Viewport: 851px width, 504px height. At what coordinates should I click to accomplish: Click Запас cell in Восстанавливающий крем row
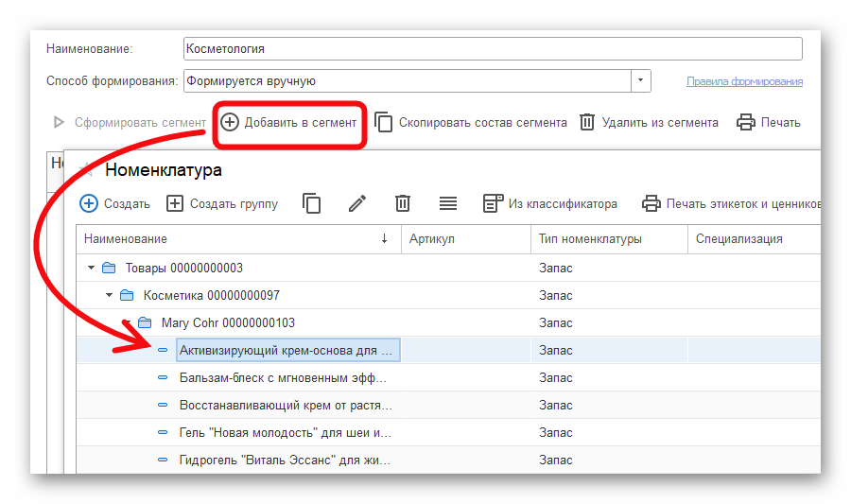609,406
